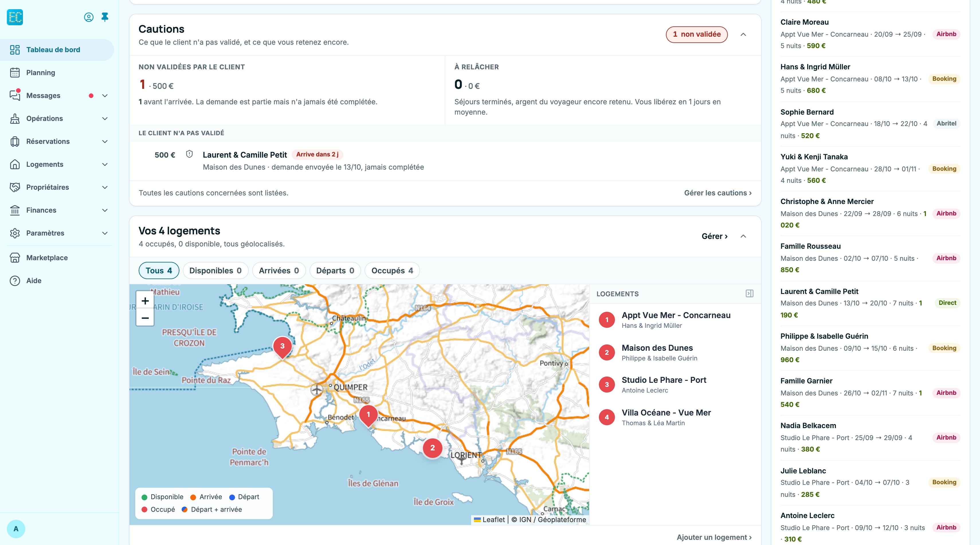
Task: Select the Occupés 4 filter
Action: 392,270
